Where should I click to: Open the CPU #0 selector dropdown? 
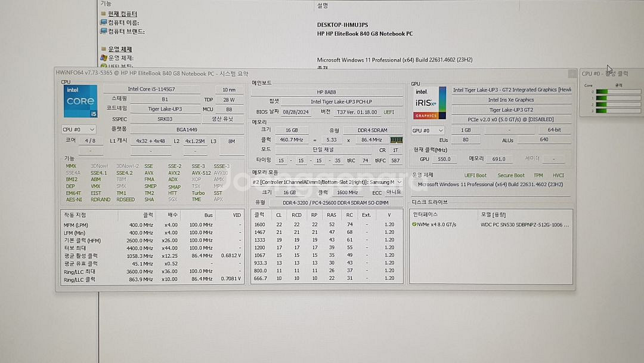[79, 130]
